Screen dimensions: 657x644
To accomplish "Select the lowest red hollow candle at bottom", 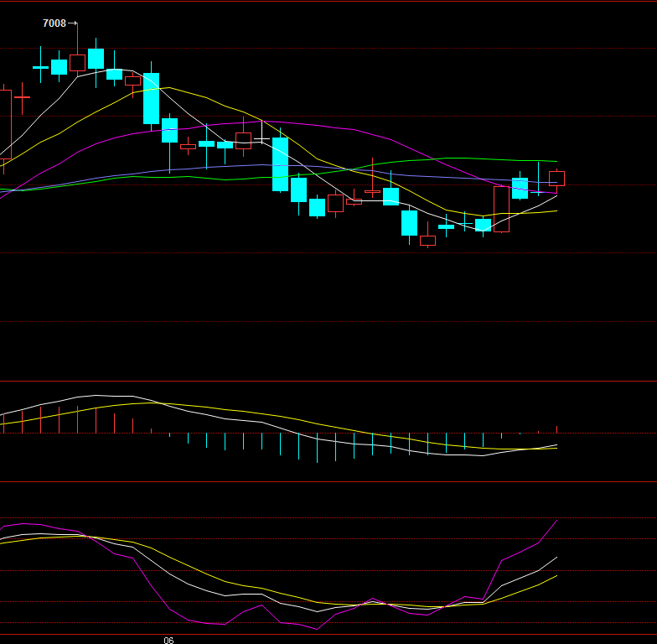I will point(427,241).
